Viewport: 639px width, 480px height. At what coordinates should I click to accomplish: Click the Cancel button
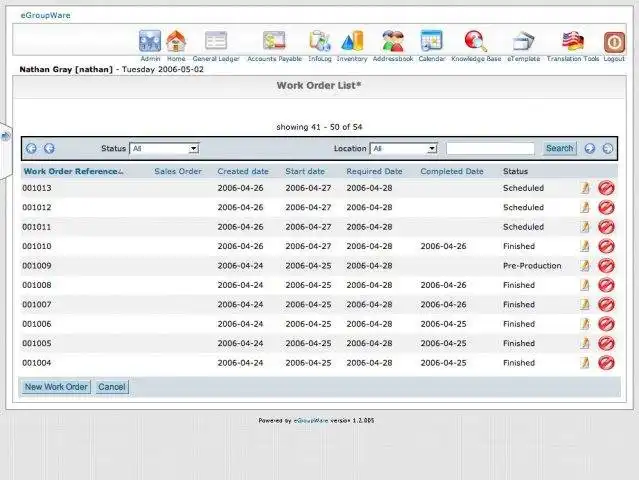click(x=112, y=387)
